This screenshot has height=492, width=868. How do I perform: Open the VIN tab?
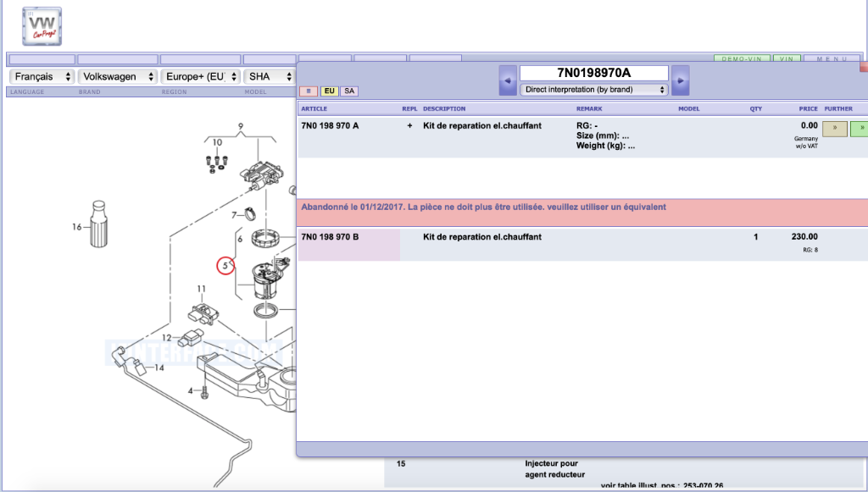786,59
